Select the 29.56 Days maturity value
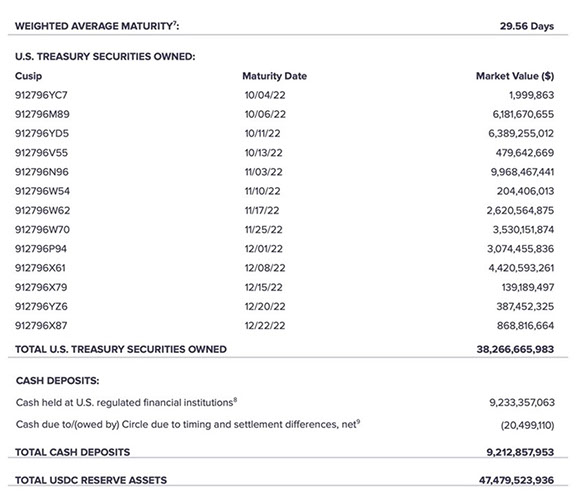The width and height of the screenshot is (585, 502). click(x=527, y=26)
